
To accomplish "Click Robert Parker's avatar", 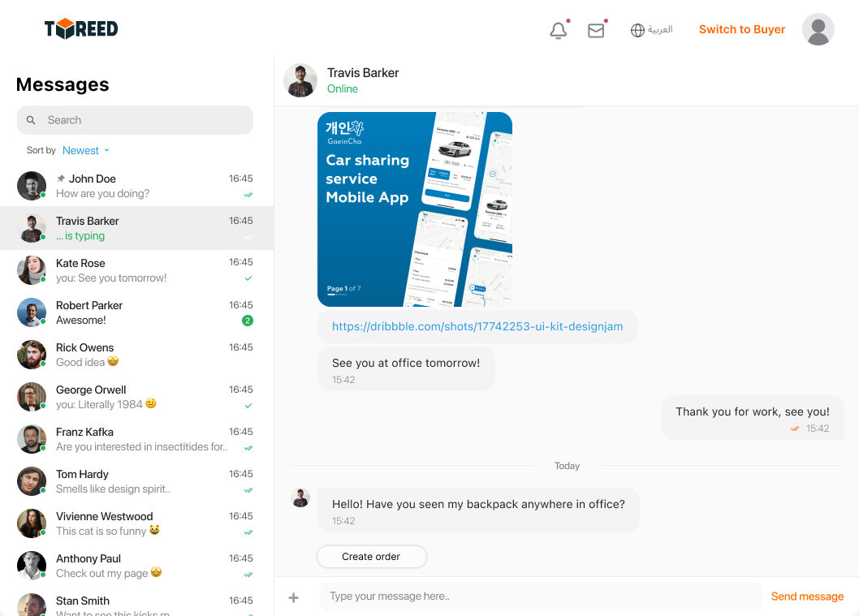I will coord(31,312).
